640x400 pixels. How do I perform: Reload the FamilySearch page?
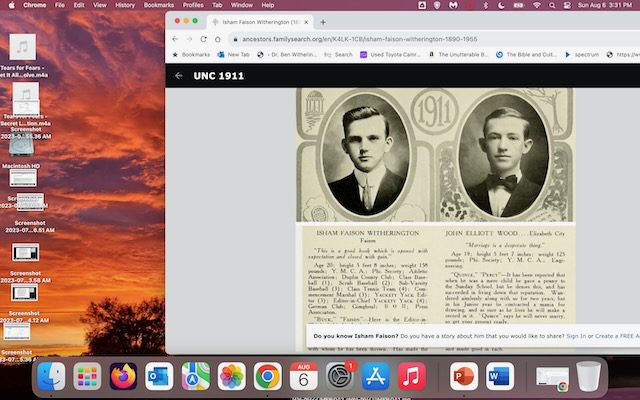[x=203, y=39]
